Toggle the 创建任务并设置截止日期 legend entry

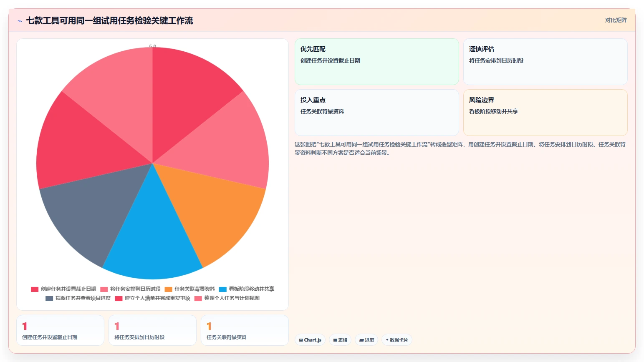point(63,289)
